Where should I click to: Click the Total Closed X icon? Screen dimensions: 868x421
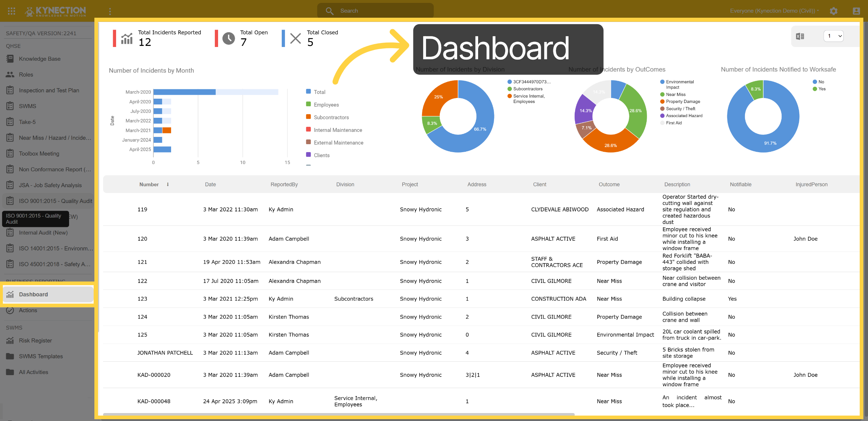(x=295, y=38)
